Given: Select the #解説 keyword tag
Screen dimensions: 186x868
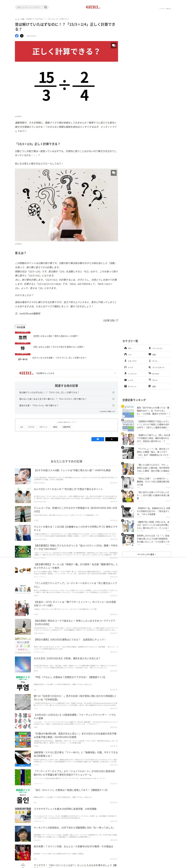Looking at the screenshot, I should [x=55, y=427].
